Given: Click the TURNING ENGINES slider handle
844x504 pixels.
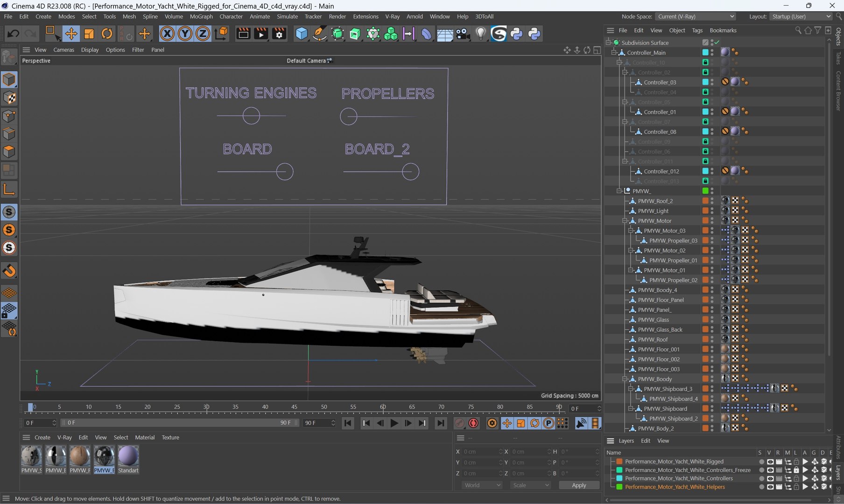Looking at the screenshot, I should (251, 116).
